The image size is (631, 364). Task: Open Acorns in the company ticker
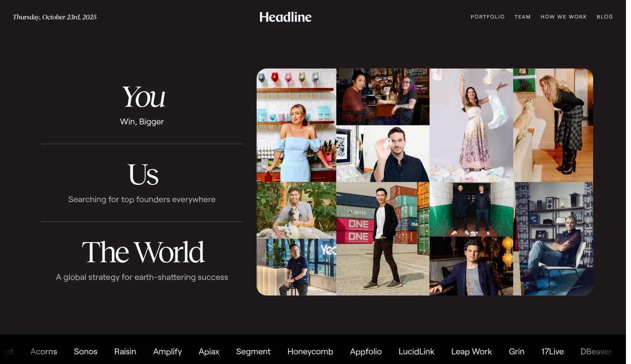pos(44,351)
